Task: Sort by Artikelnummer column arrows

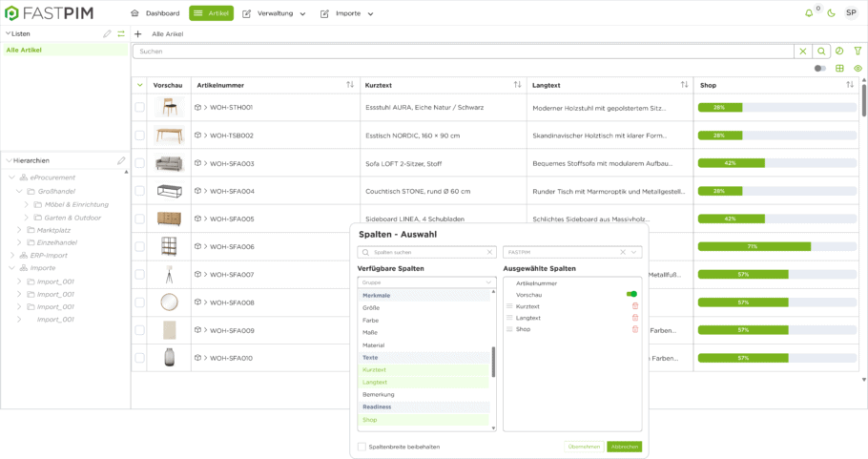Action: [350, 85]
